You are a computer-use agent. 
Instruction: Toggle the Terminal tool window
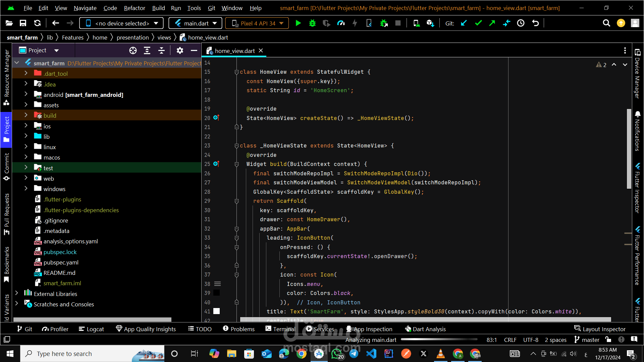tap(280, 329)
